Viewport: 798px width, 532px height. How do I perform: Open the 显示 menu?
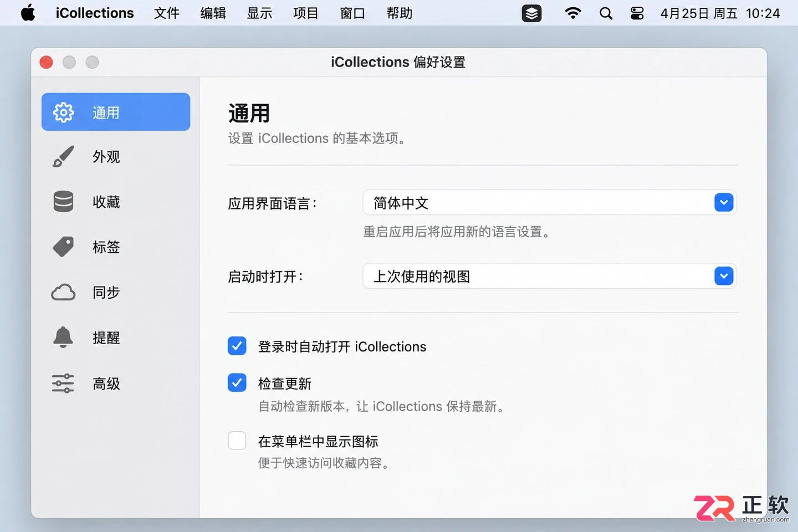tap(260, 13)
